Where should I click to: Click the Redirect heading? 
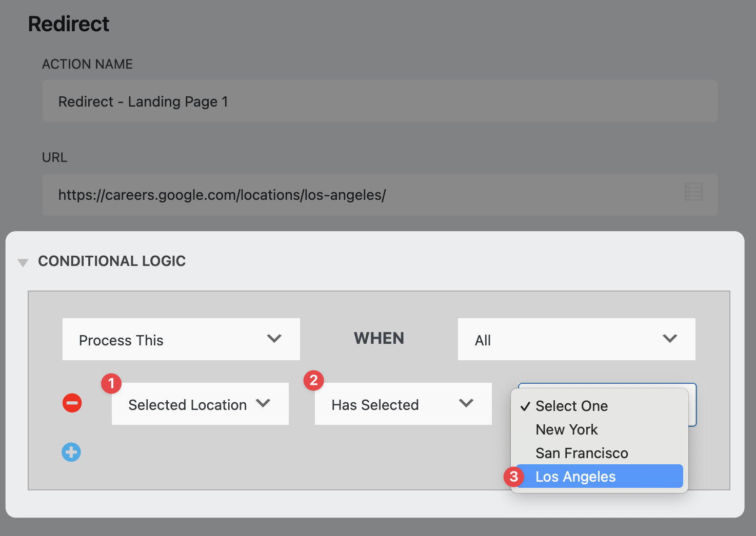(69, 24)
